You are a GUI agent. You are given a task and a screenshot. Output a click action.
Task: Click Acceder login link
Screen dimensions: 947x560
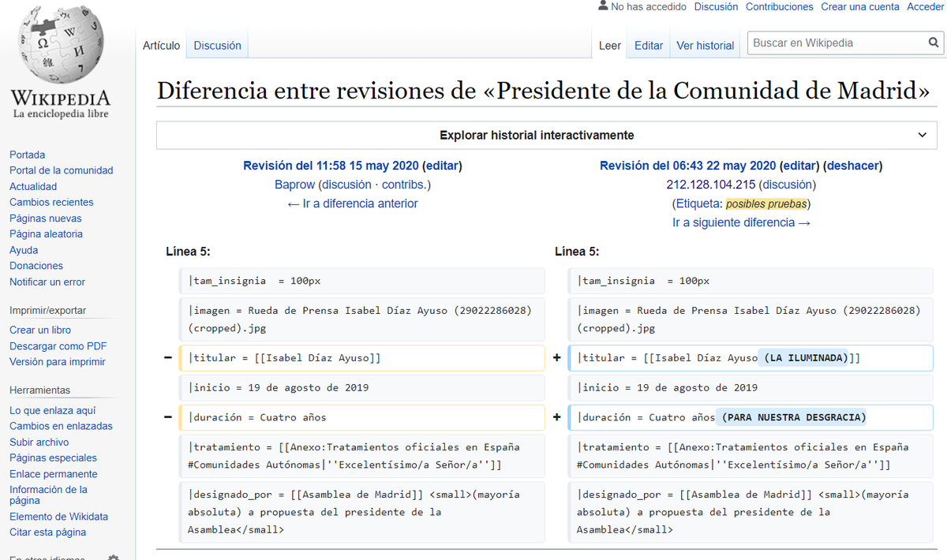click(926, 6)
